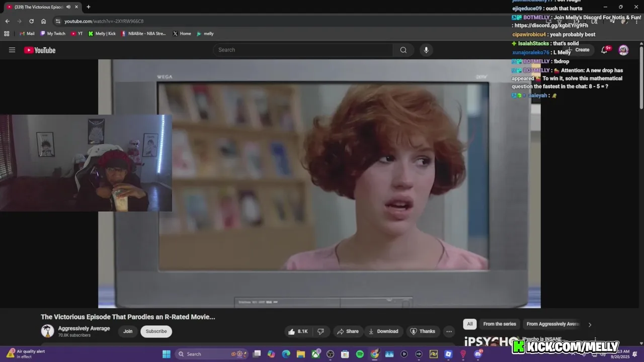Open Discord from taskbar
Viewport: 644px width, 362px height.
click(x=478, y=354)
